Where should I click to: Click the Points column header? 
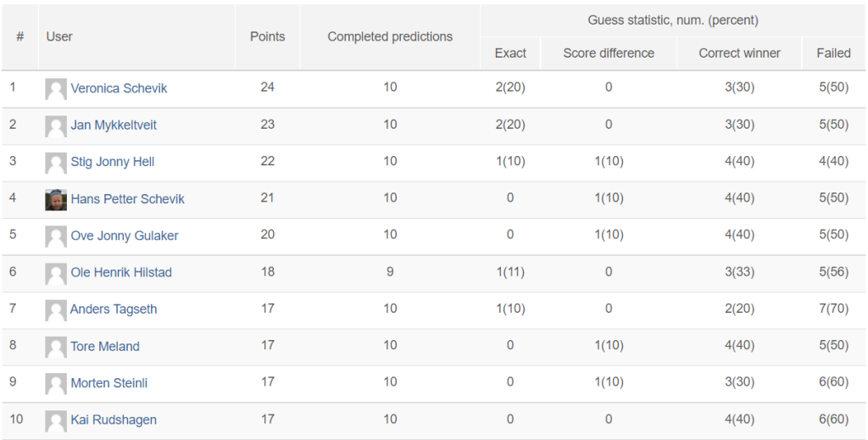click(267, 36)
